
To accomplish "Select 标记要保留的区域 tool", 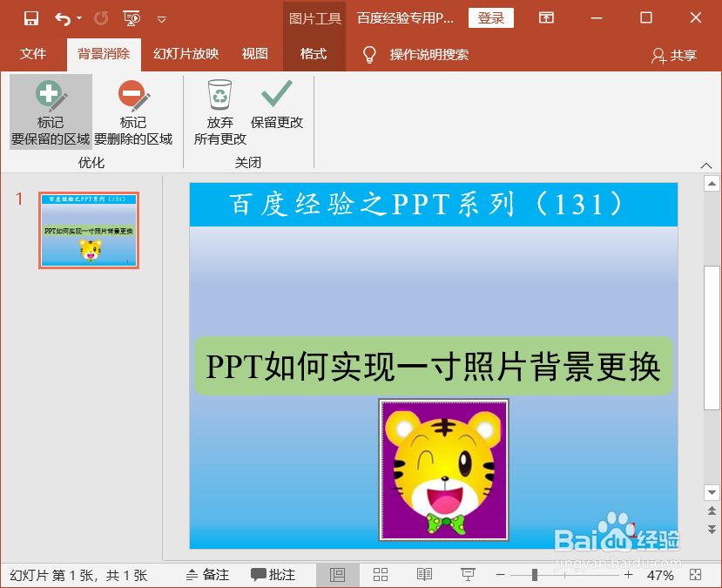I will pyautogui.click(x=51, y=112).
